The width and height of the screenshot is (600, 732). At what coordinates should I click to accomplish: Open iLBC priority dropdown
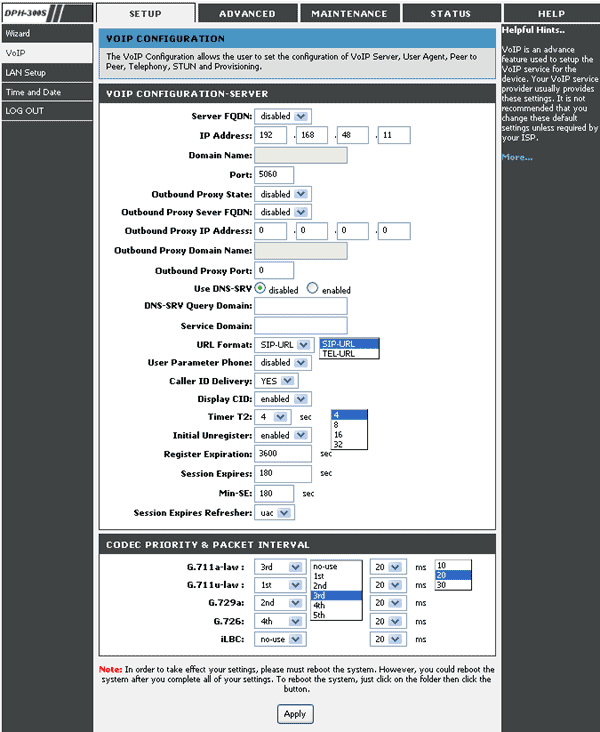pos(280,639)
